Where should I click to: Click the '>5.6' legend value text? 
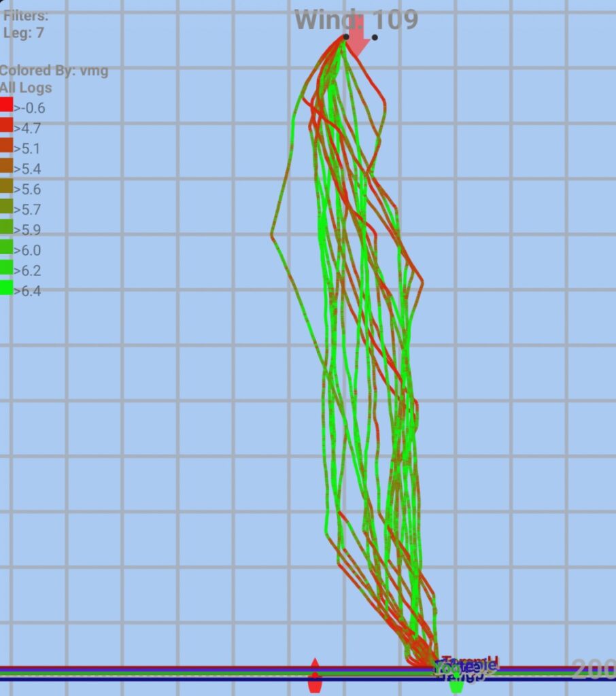pyautogui.click(x=27, y=189)
